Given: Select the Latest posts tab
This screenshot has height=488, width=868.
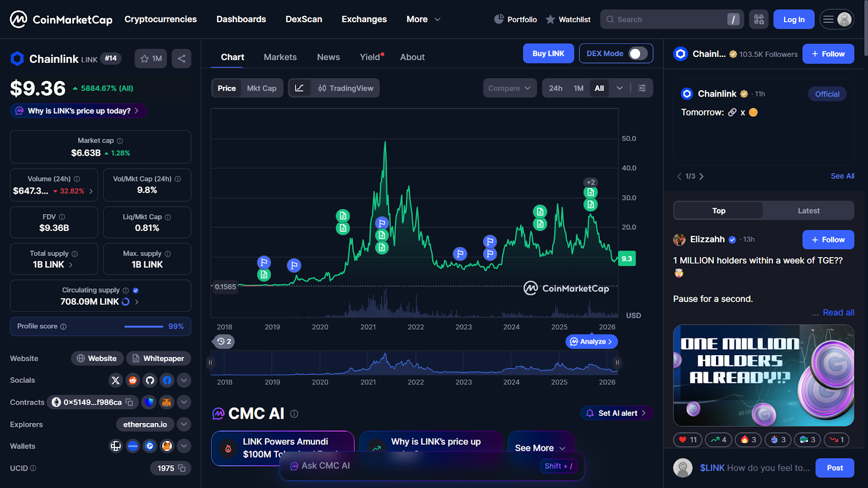Looking at the screenshot, I should coord(808,210).
